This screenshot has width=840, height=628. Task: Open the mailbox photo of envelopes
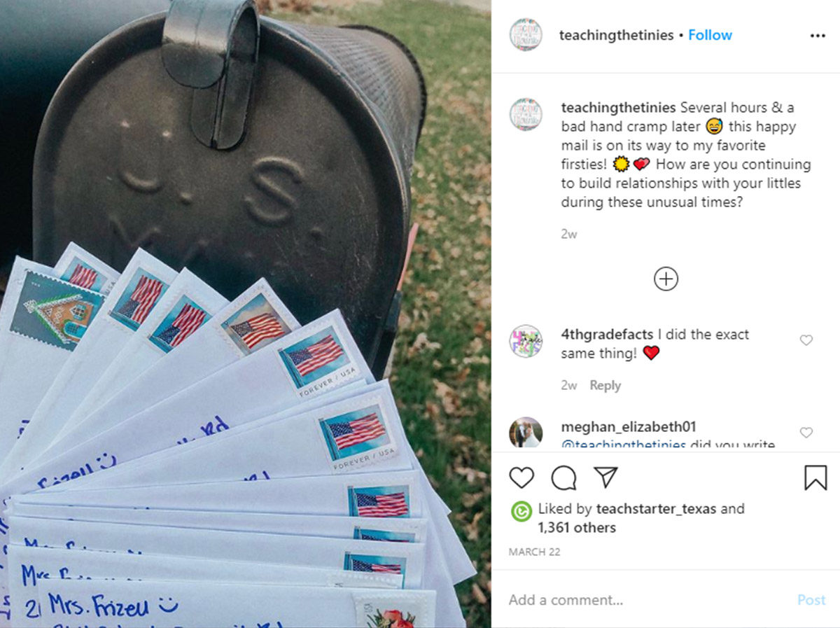(x=245, y=314)
